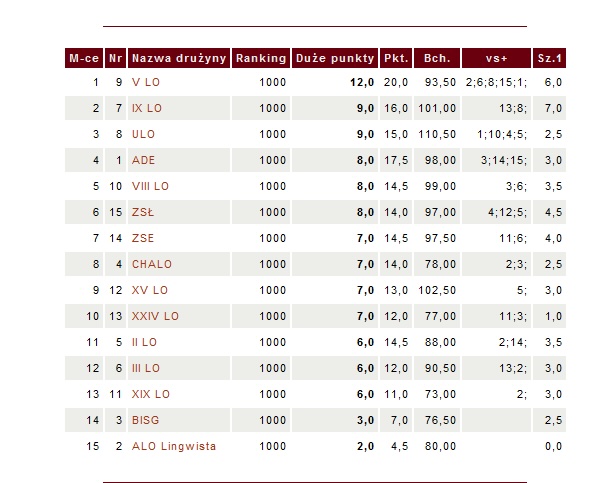Click the BISG team link

click(x=146, y=420)
